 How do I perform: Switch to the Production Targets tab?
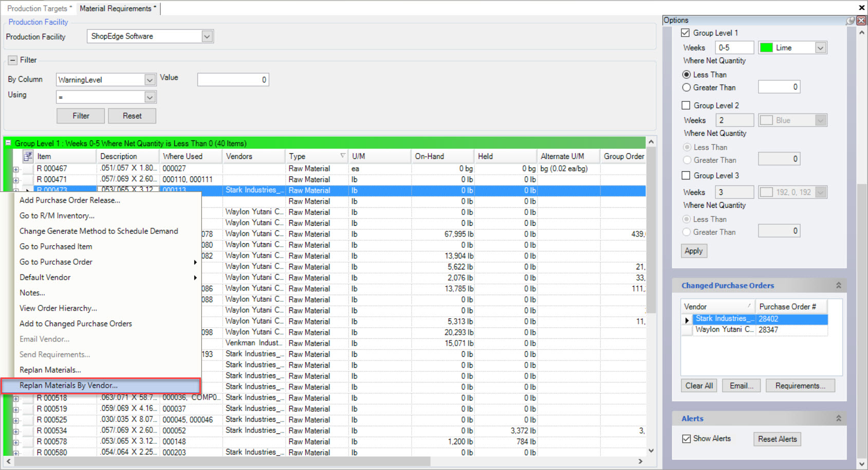tap(39, 8)
